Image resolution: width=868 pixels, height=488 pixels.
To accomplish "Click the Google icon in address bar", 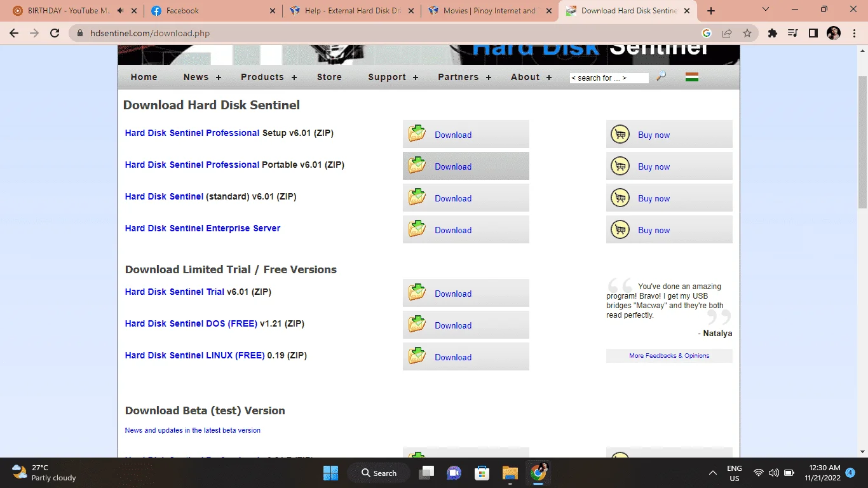I will [707, 33].
